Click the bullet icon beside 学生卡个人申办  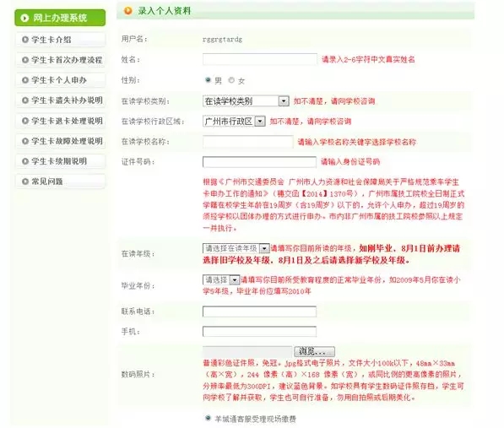(25, 80)
